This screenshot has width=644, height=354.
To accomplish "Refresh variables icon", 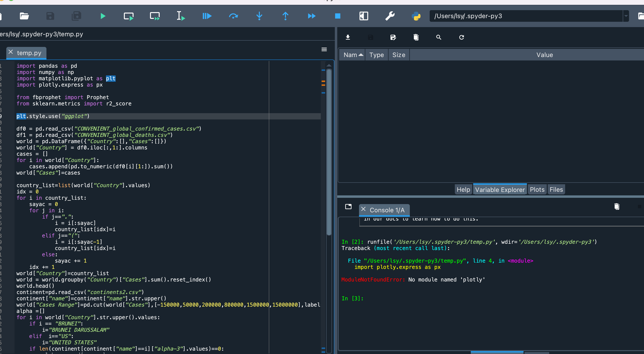I will tap(462, 37).
